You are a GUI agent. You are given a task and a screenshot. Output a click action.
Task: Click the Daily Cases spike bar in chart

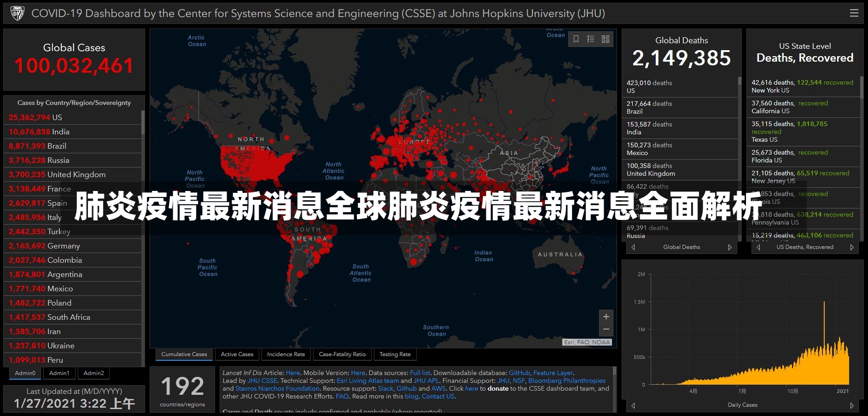click(824, 343)
